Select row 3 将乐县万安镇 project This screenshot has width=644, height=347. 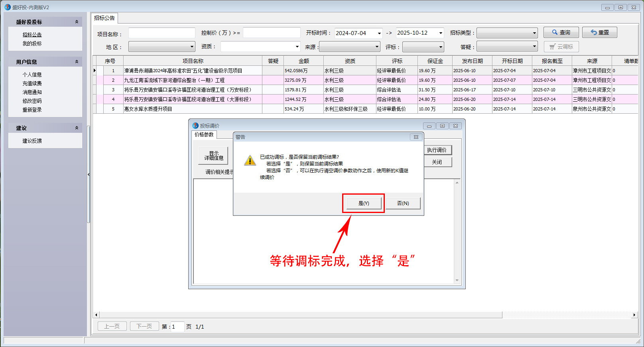coord(187,90)
